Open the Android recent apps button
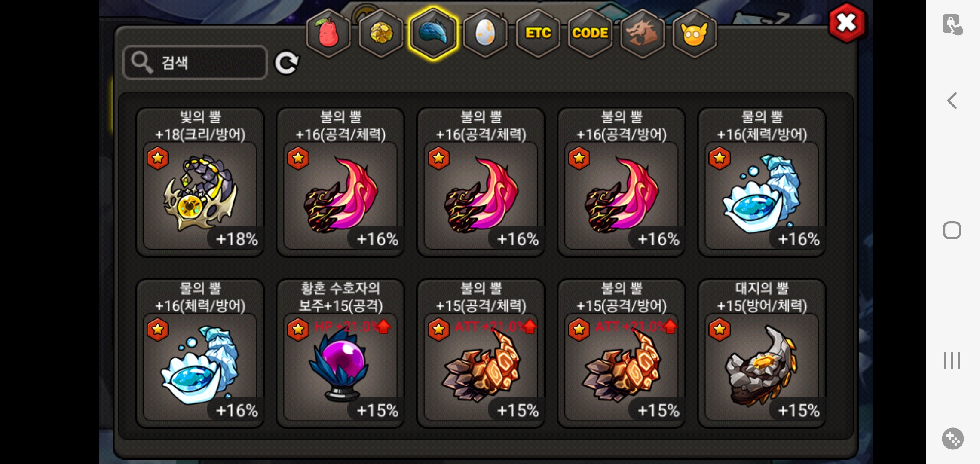The height and width of the screenshot is (464, 980). click(x=952, y=360)
